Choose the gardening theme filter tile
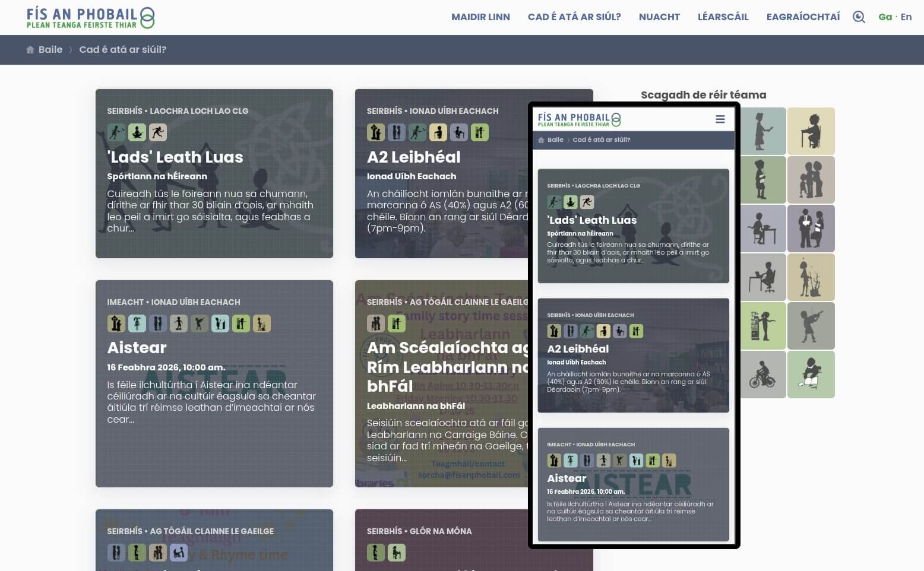Viewport: 924px width, 571px height. pos(811,277)
